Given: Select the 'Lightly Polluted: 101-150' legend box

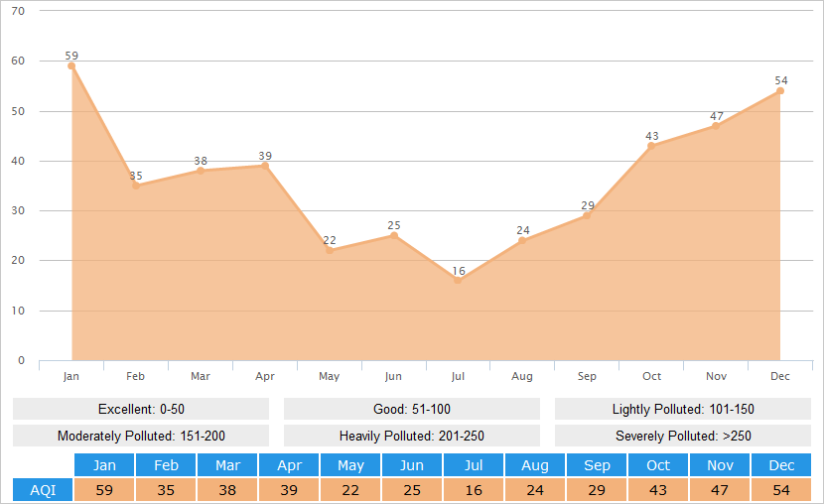Looking at the screenshot, I should [683, 409].
